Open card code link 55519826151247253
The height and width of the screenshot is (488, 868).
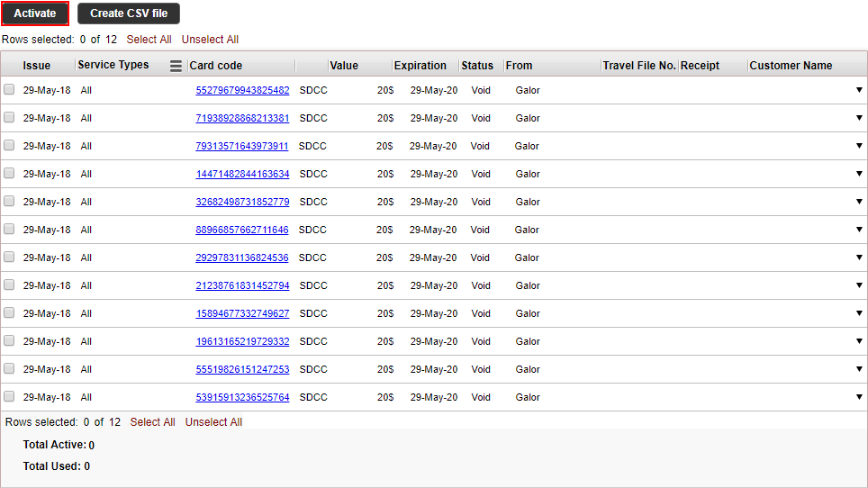tap(242, 369)
